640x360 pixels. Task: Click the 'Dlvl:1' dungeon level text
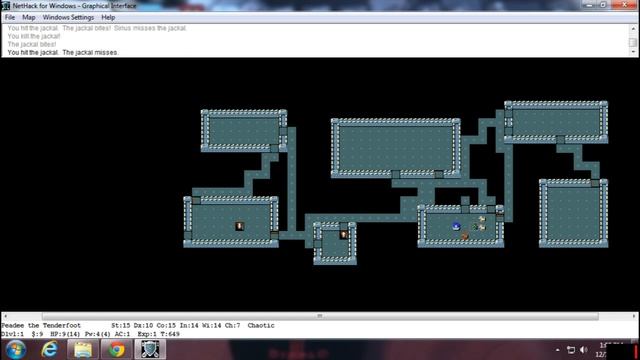pos(13,334)
